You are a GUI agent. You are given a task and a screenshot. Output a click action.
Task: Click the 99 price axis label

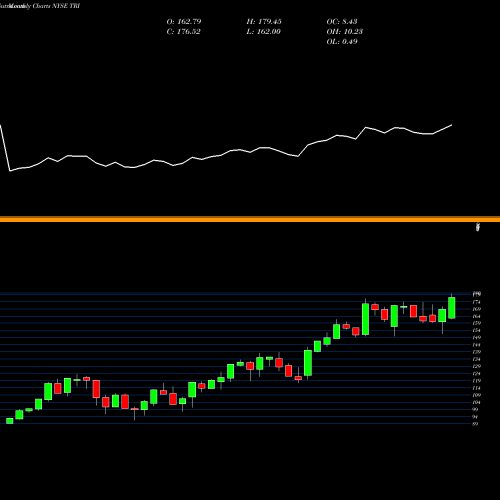coord(475,409)
